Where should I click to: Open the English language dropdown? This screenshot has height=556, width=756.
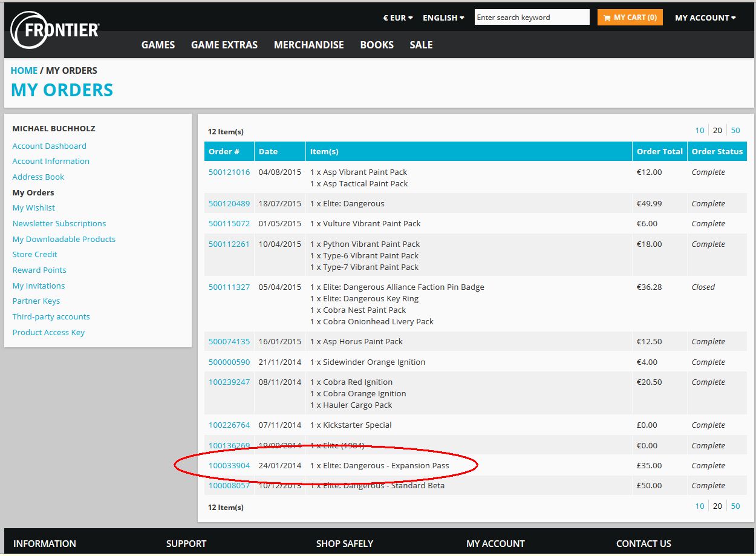[x=443, y=18]
